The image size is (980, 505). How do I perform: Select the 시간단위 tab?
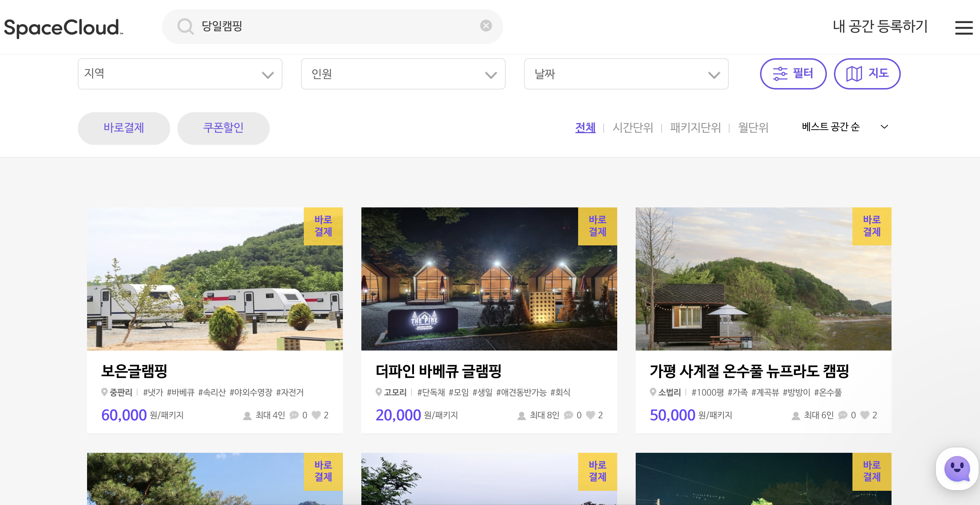coord(632,127)
